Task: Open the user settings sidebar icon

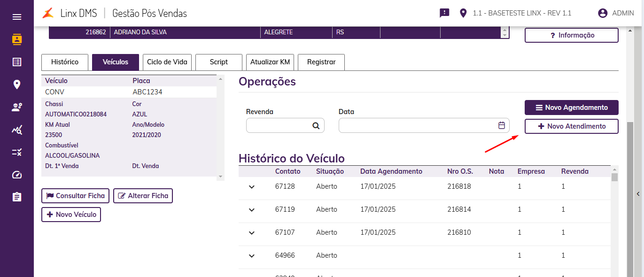Action: pos(17,107)
